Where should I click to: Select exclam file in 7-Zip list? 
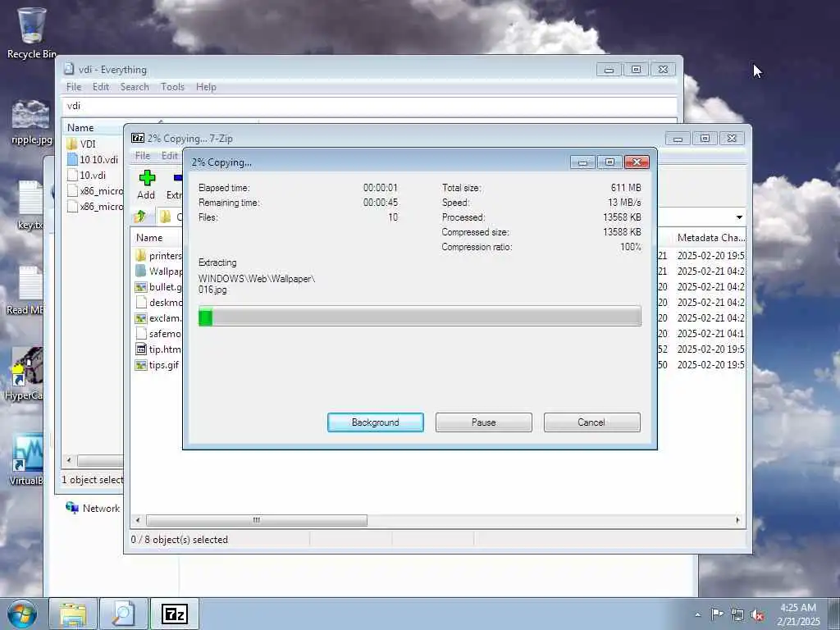click(158, 317)
